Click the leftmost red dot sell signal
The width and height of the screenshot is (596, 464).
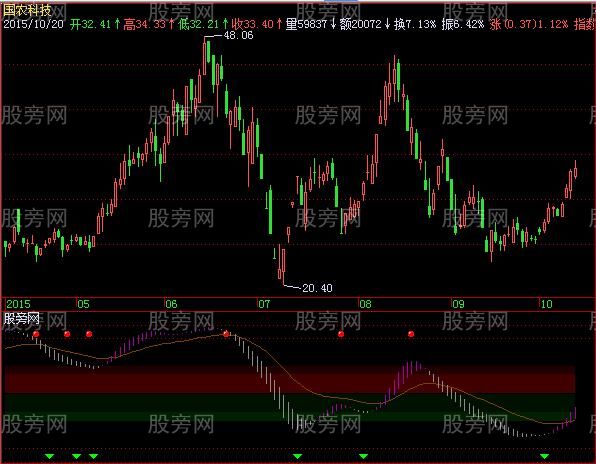[x=36, y=334]
